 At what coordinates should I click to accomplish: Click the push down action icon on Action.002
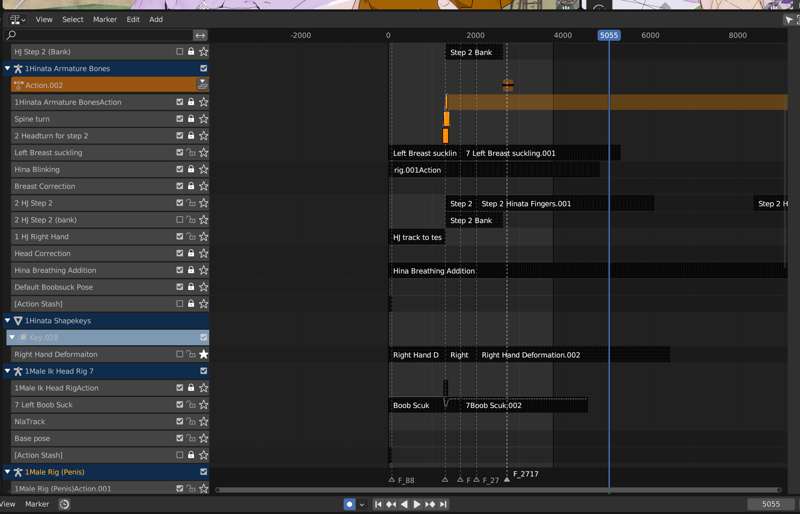coord(203,85)
